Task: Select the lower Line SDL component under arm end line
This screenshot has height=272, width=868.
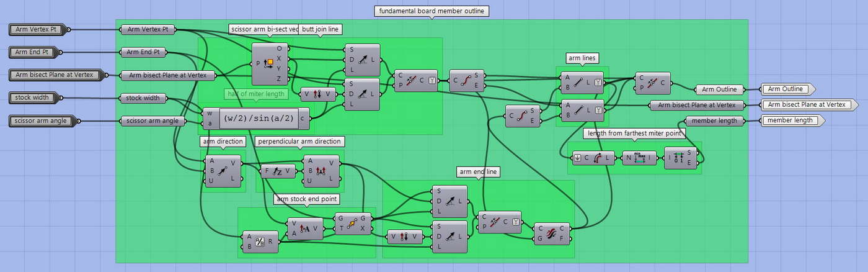Action: 449,237
